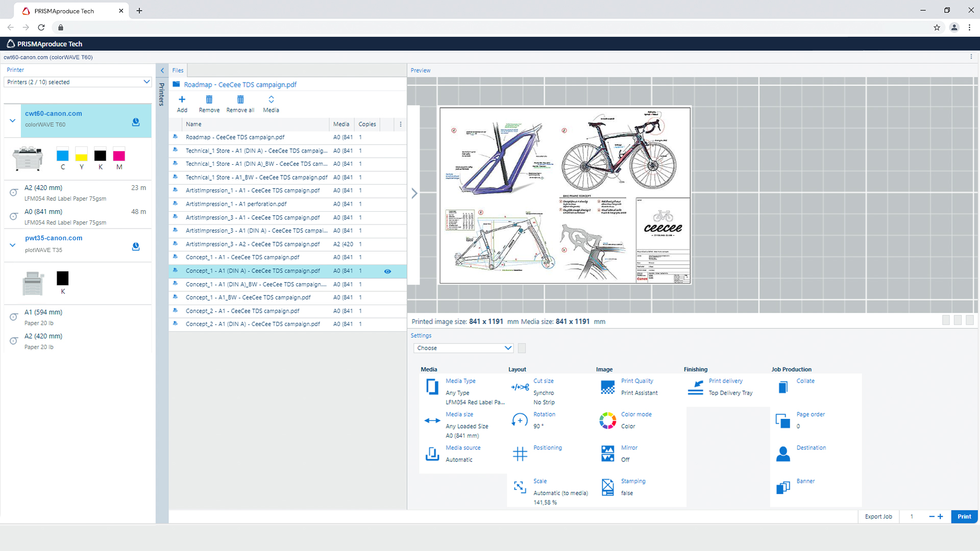Select the Files tab

[178, 70]
